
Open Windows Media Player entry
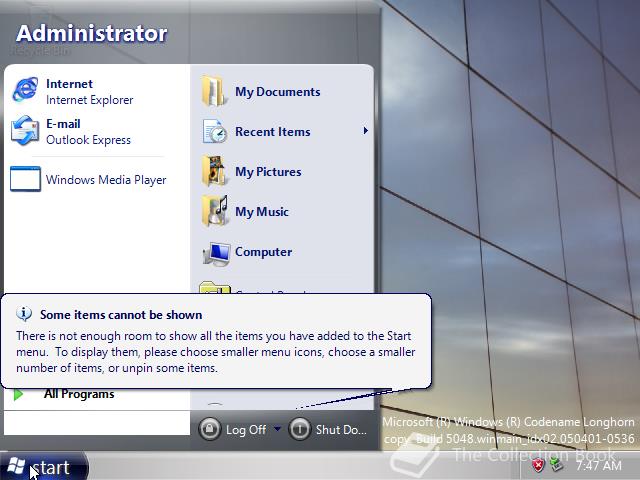(96, 180)
